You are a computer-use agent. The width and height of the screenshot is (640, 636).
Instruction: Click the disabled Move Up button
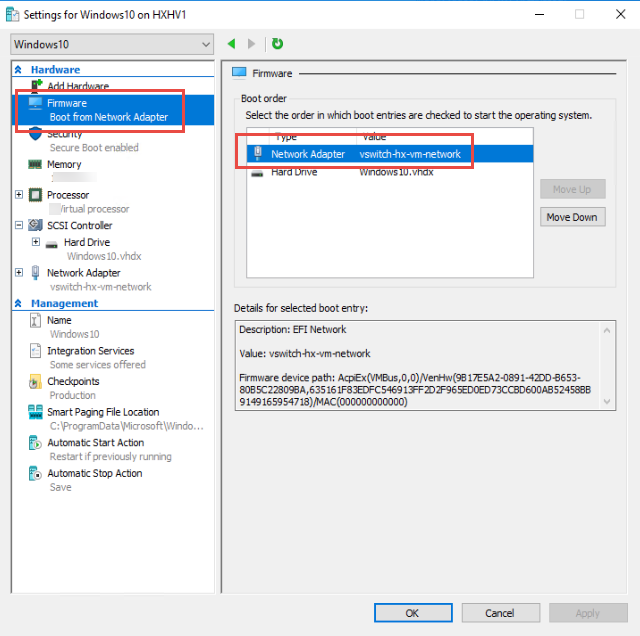572,189
